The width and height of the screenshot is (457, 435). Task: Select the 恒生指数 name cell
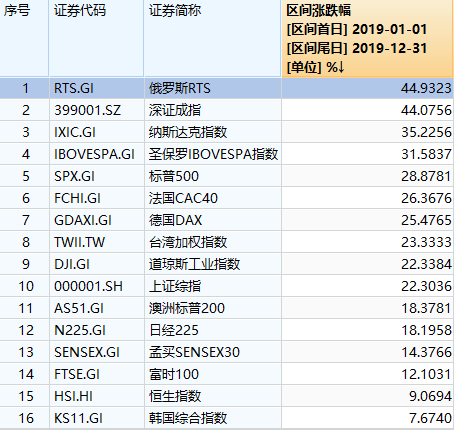tap(213, 396)
